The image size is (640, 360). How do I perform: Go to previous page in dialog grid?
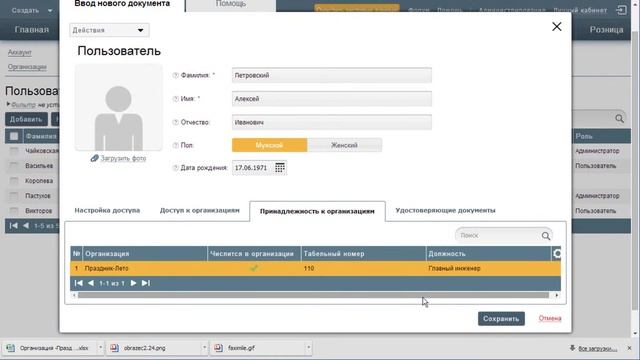click(x=91, y=283)
